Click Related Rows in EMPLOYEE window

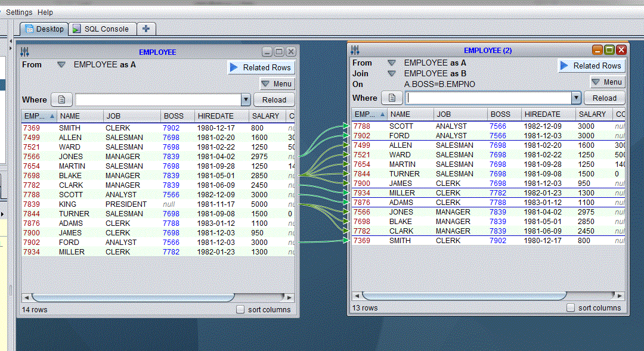tap(261, 67)
